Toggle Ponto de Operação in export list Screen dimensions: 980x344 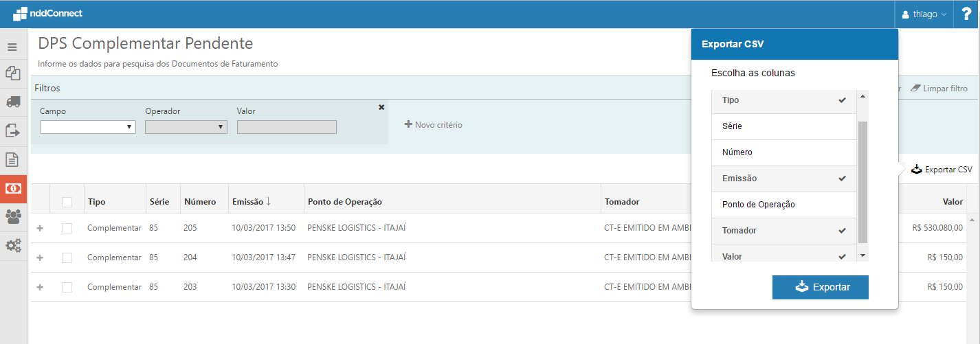click(x=784, y=205)
